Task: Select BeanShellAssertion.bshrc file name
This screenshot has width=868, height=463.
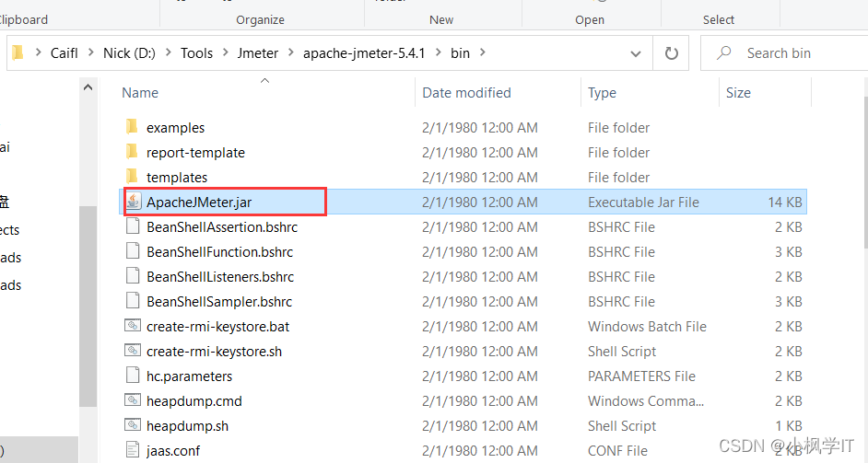Action: tap(222, 227)
